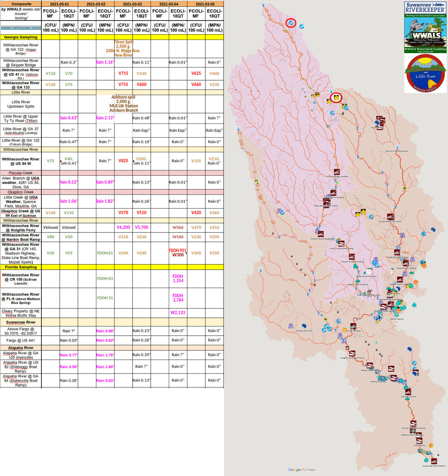Select the FDOH 3,784 cell
The height and width of the screenshot is (476, 448).
(178, 298)
